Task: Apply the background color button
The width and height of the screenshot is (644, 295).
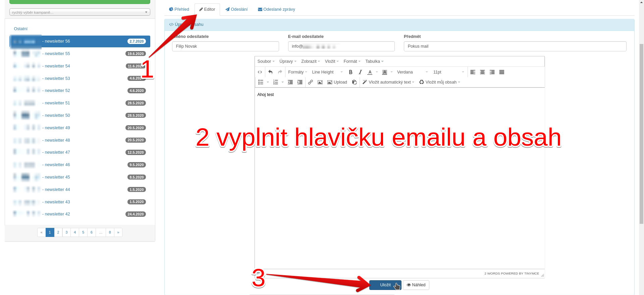Action: tap(385, 72)
